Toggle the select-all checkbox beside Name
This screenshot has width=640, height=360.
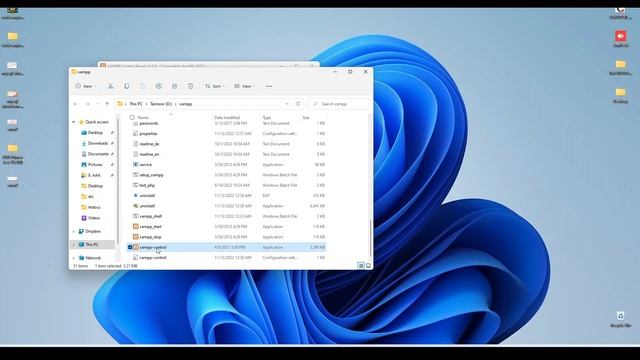[x=132, y=118]
